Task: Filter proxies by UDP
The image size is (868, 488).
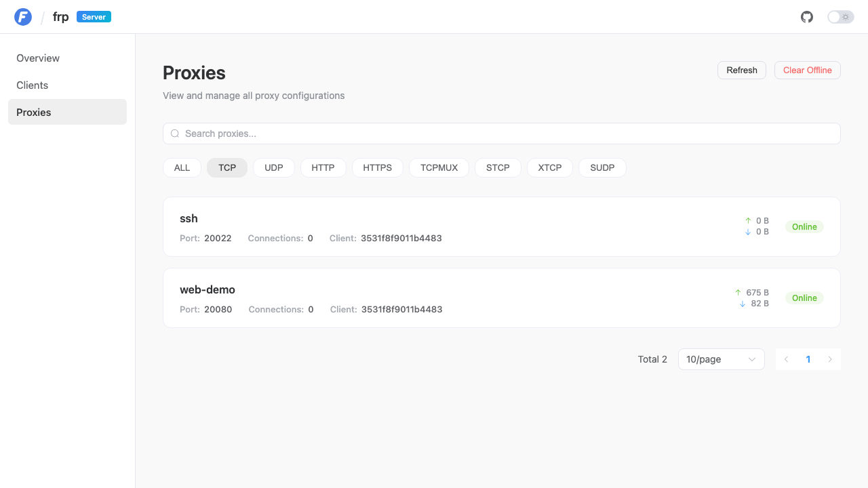Action: 274,167
